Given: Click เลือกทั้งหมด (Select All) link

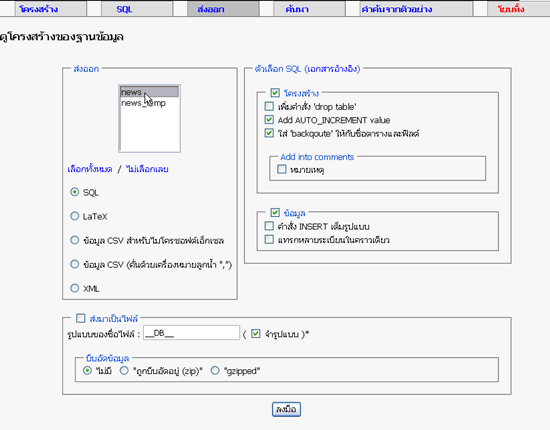Looking at the screenshot, I should (90, 169).
